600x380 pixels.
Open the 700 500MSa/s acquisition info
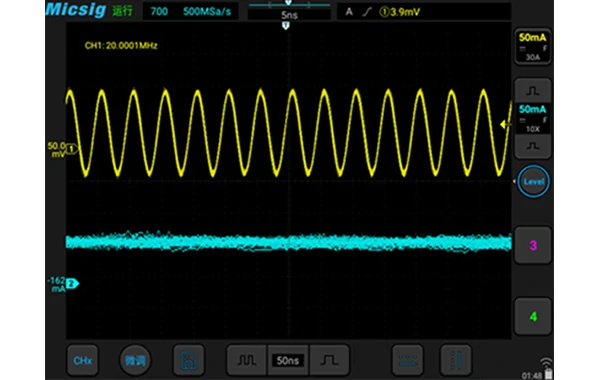(x=191, y=11)
